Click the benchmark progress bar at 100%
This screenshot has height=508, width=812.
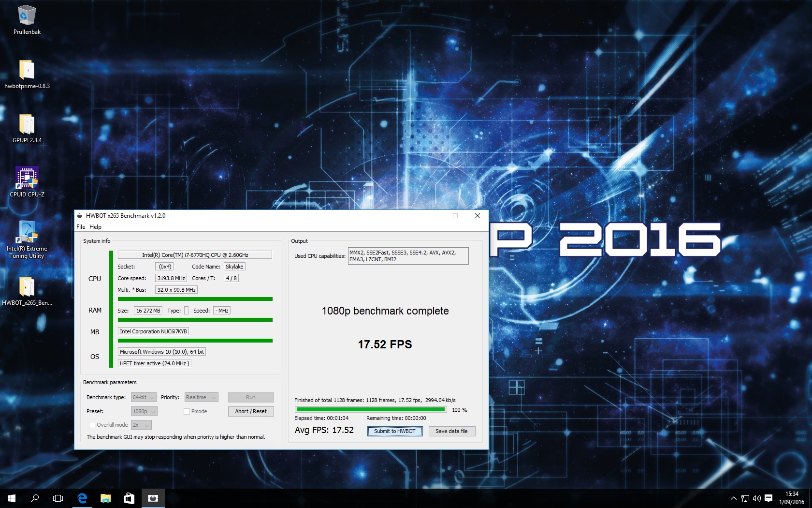pos(371,410)
